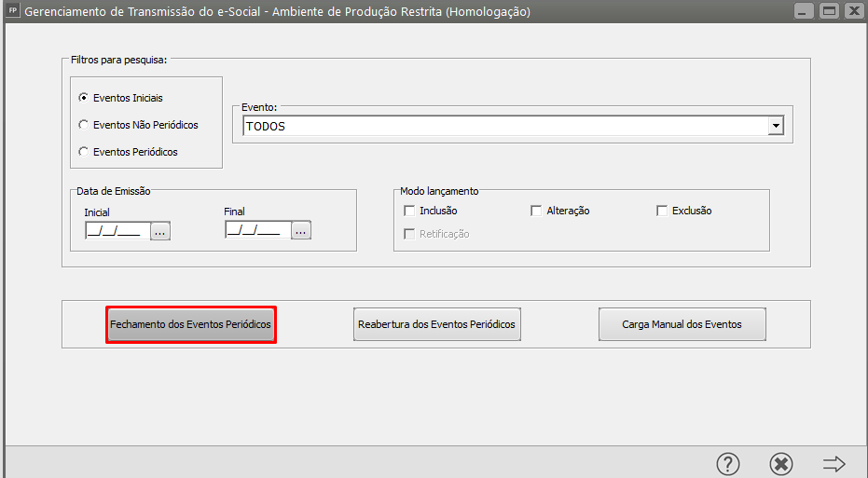Open the calendar picker for Final date

[x=300, y=230]
